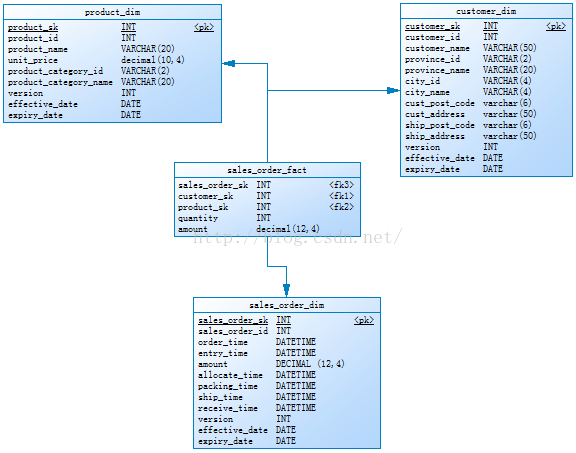Click the fk3 marker in sales_order_fact
576x453 pixels.
click(341, 185)
